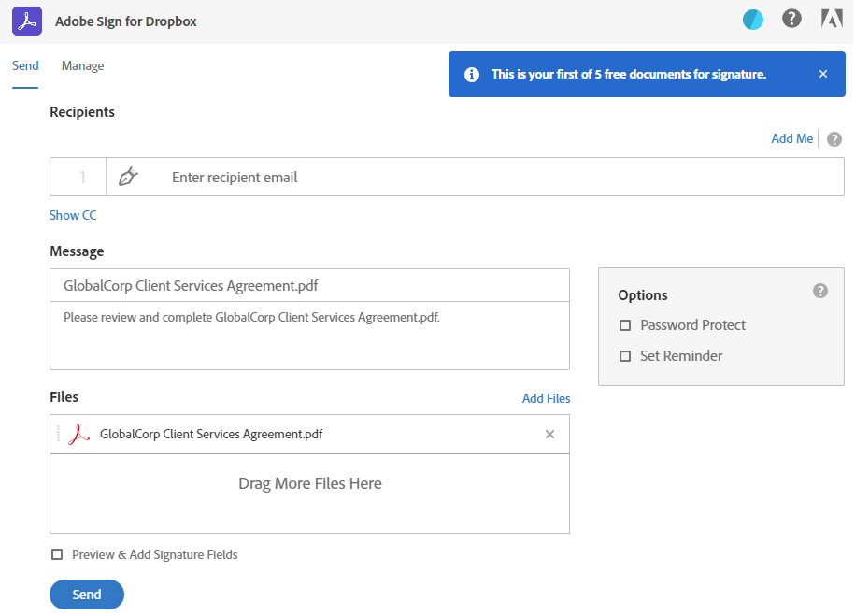Click the Add Files link

pos(546,398)
